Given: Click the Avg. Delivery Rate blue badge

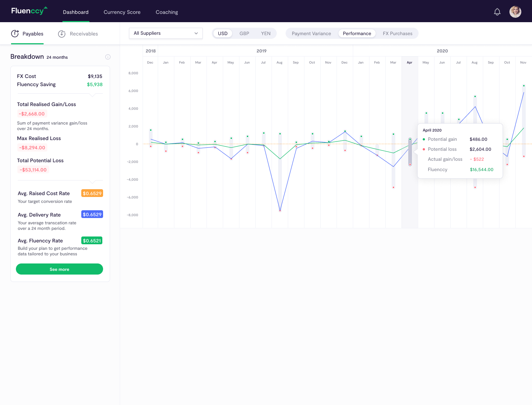Looking at the screenshot, I should pos(92,214).
